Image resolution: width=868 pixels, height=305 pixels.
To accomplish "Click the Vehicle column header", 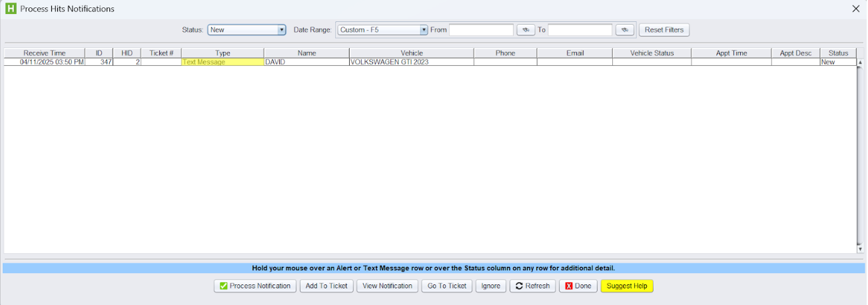I will [411, 53].
